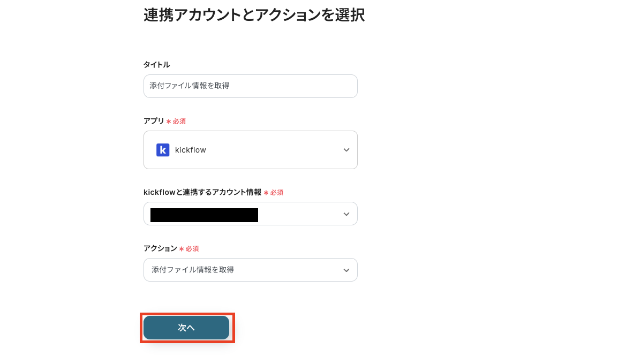Click the タイトル input field
Image resolution: width=619 pixels, height=364 pixels.
click(x=251, y=86)
